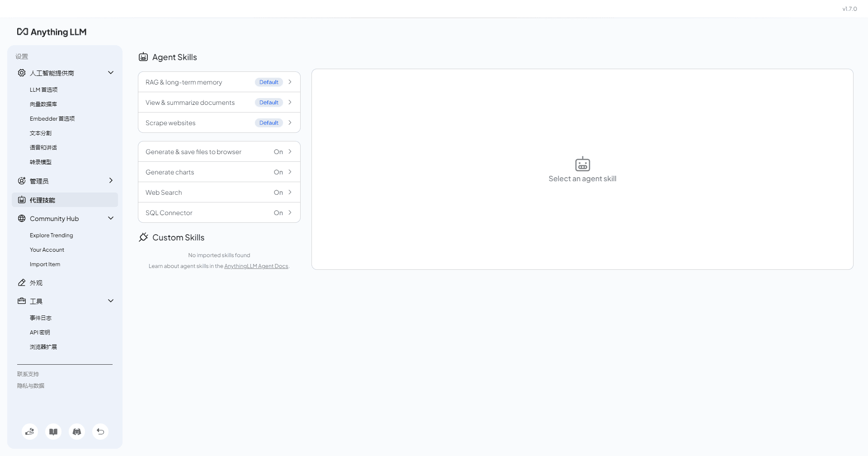Click the back arrow icon button

pyautogui.click(x=100, y=432)
